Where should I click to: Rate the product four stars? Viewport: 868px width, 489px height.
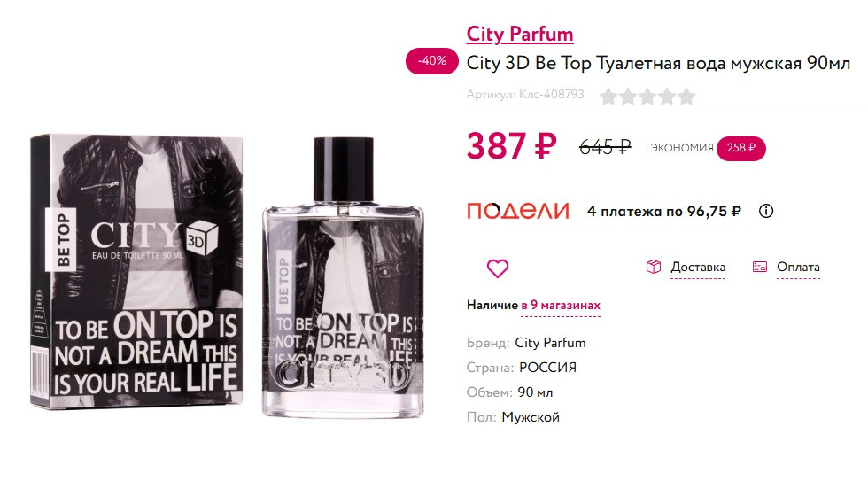(667, 96)
